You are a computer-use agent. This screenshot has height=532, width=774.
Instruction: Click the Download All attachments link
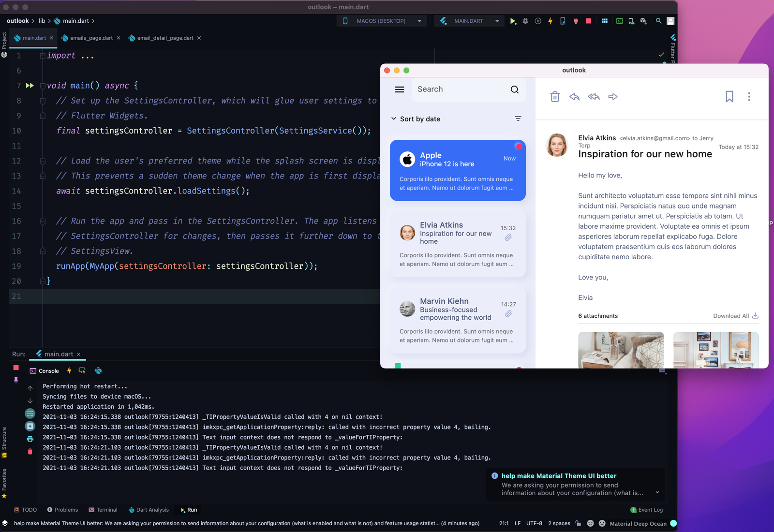[735, 316]
